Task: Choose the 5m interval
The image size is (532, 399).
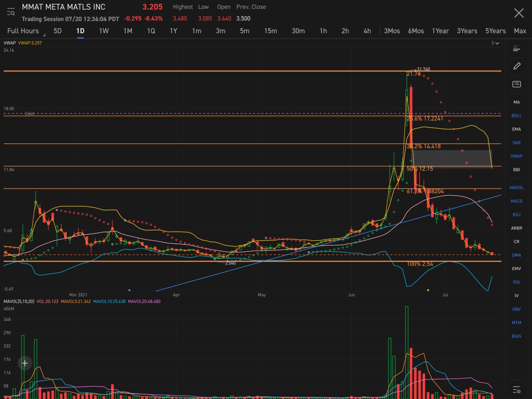Action: pos(244,31)
